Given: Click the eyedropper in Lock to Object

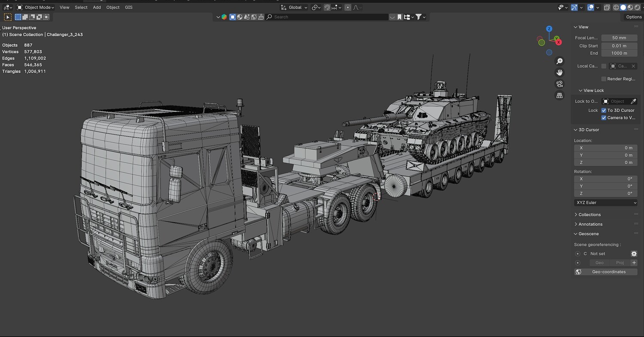Looking at the screenshot, I should (633, 101).
